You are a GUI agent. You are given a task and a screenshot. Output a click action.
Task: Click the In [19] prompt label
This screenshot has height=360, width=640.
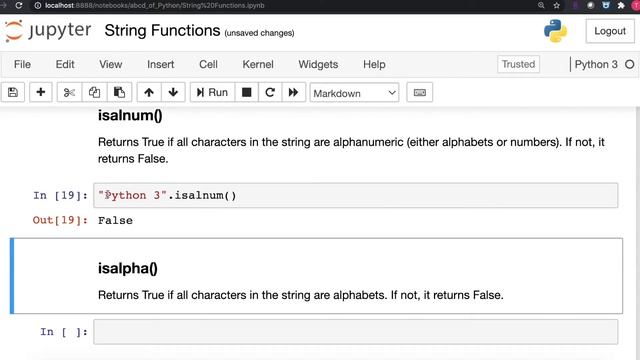point(60,196)
